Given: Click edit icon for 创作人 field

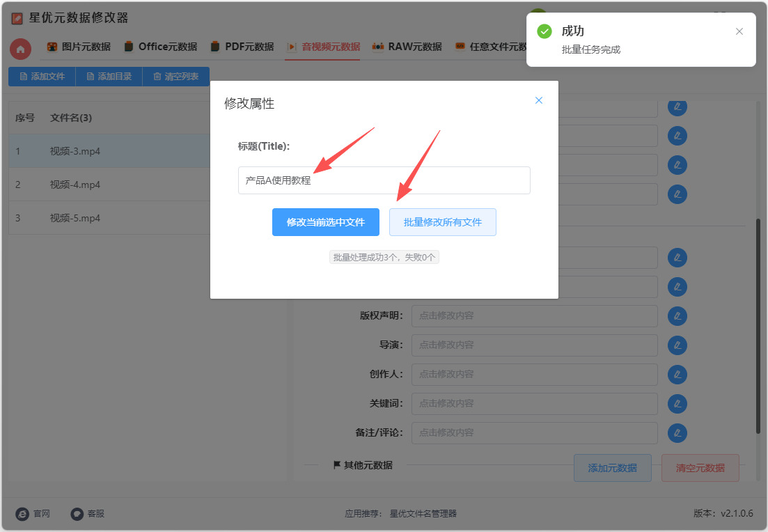Looking at the screenshot, I should click(677, 374).
